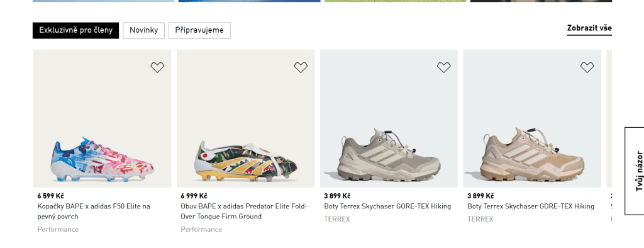Click the Zobrazit vše link
The height and width of the screenshot is (248, 644).
(x=589, y=28)
